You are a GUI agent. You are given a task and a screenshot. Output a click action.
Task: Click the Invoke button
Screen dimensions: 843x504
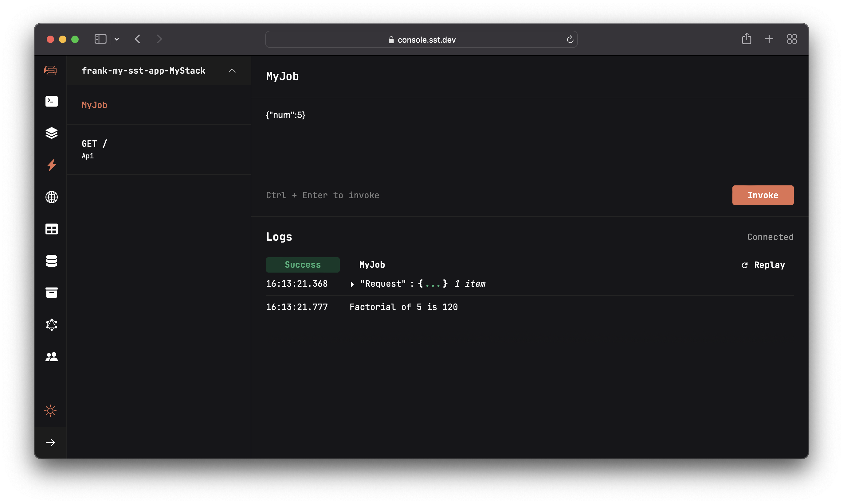pos(763,195)
